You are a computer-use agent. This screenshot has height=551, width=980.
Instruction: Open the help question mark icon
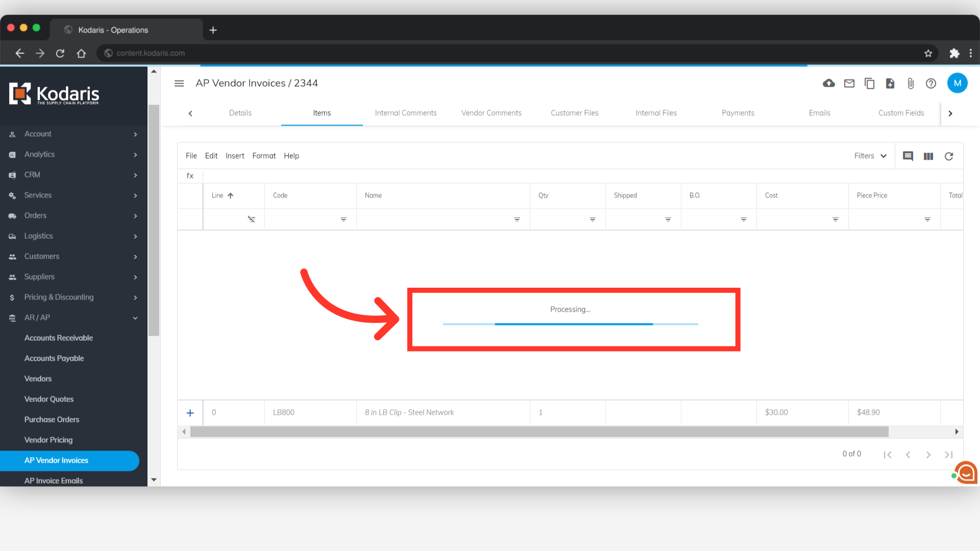tap(931, 83)
